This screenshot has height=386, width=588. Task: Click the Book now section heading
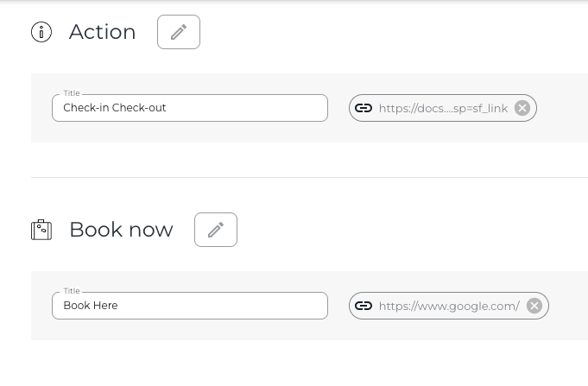pos(121,230)
